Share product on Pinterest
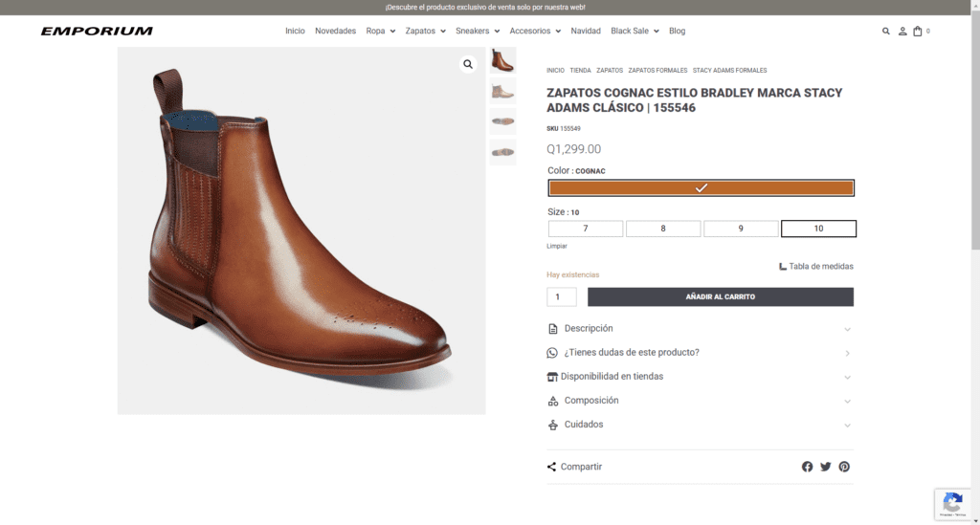The height and width of the screenshot is (525, 980). 844,467
